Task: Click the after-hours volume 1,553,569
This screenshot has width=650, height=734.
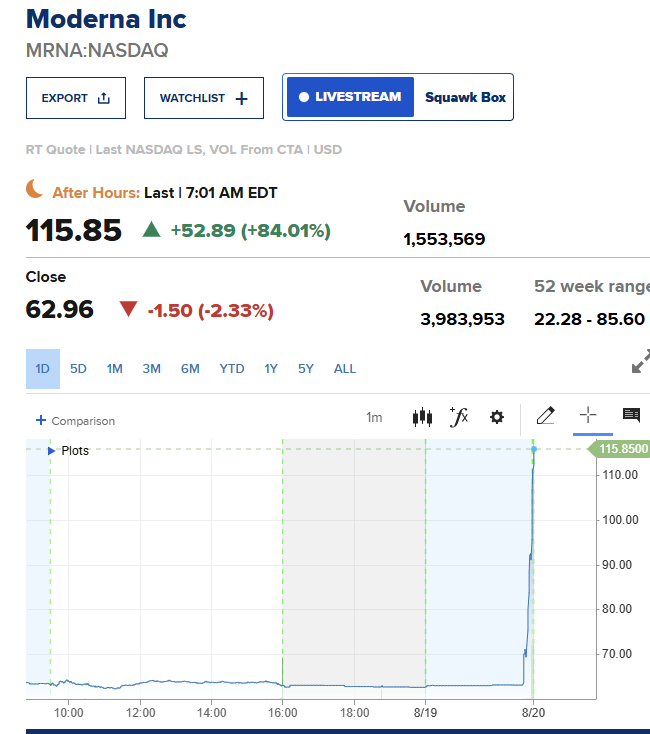Action: tap(444, 239)
